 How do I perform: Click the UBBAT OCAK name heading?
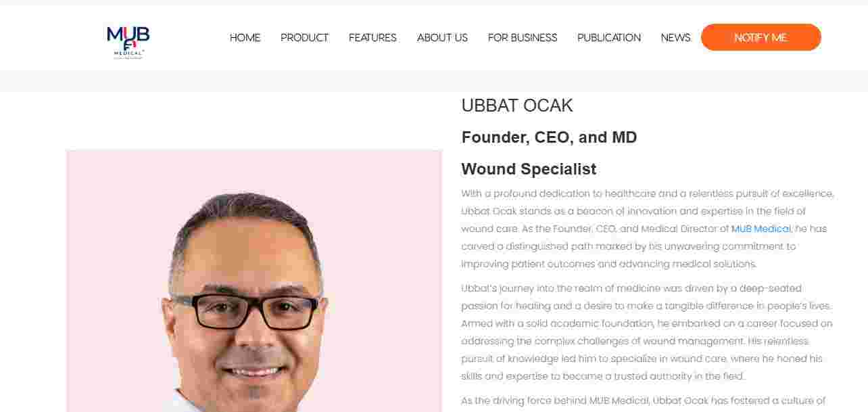(x=517, y=106)
